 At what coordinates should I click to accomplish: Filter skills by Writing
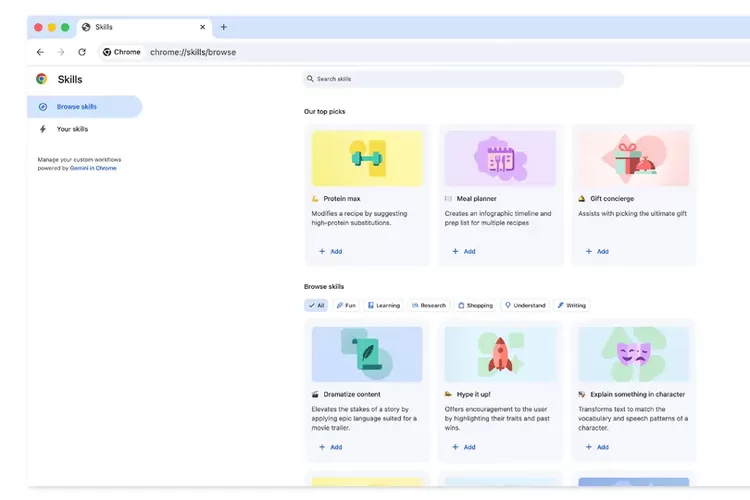572,305
